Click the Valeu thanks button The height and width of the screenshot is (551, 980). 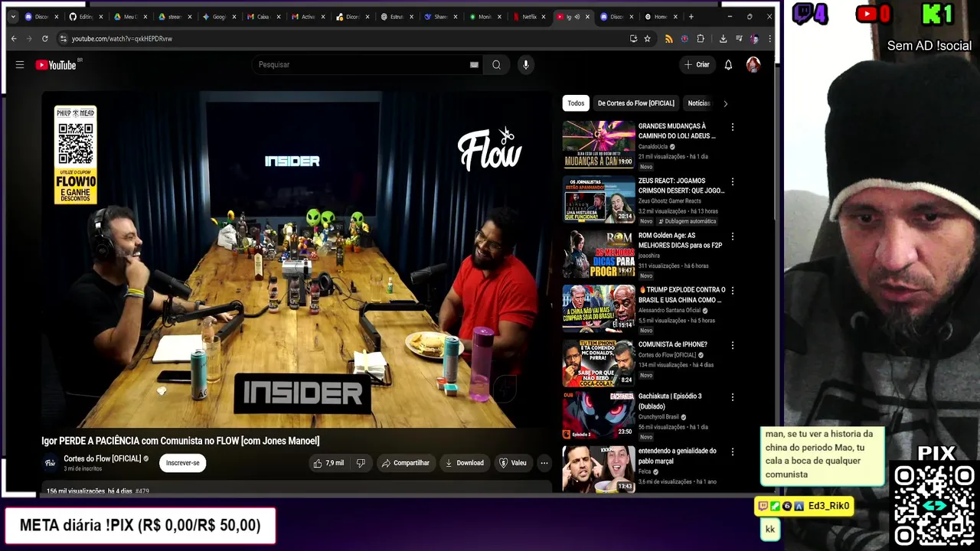point(513,463)
